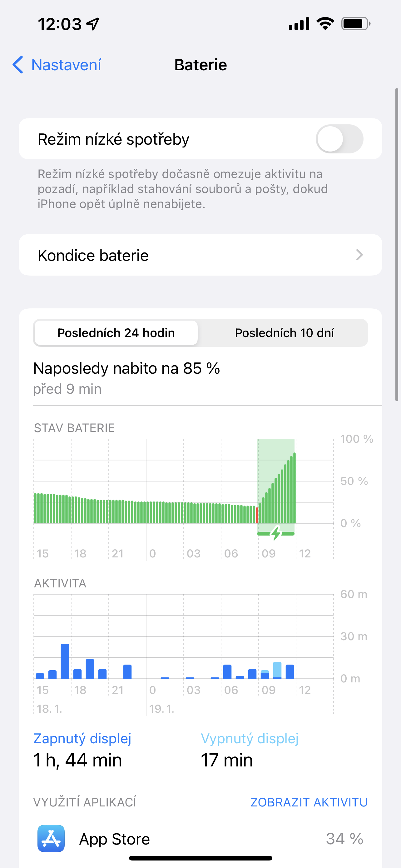The width and height of the screenshot is (401, 868).
Task: Select the Posledních 24 hodin tab
Action: coord(116,333)
